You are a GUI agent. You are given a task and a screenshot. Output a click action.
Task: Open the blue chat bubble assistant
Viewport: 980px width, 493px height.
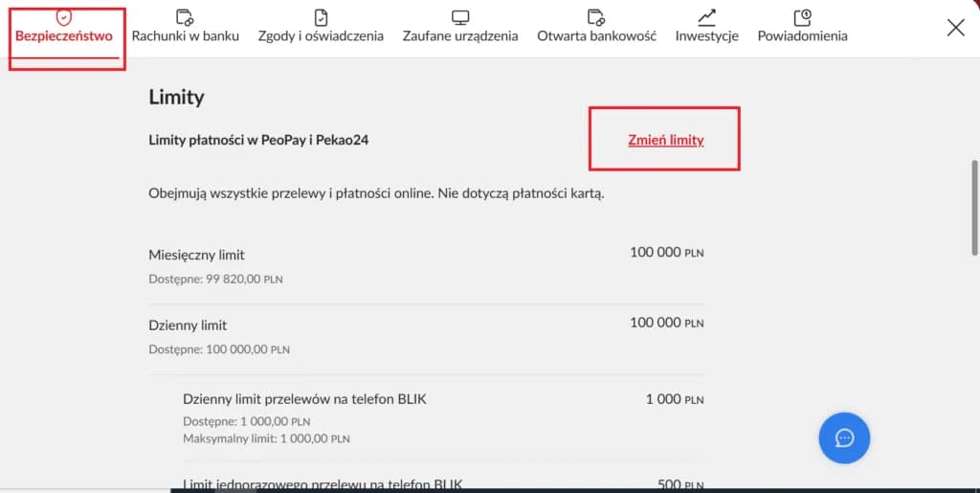click(844, 437)
